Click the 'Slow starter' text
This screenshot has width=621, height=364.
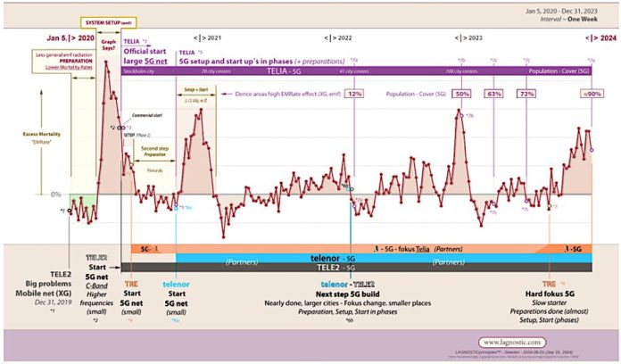(549, 302)
